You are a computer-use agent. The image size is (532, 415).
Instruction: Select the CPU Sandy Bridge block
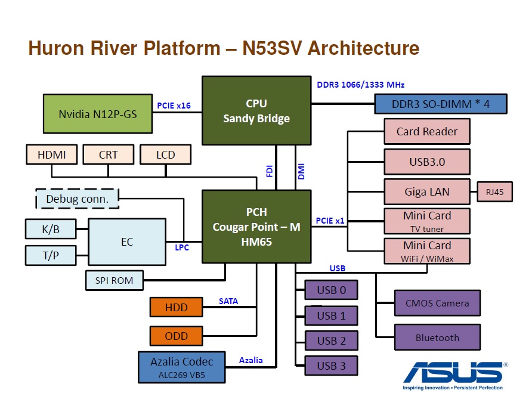click(x=256, y=111)
